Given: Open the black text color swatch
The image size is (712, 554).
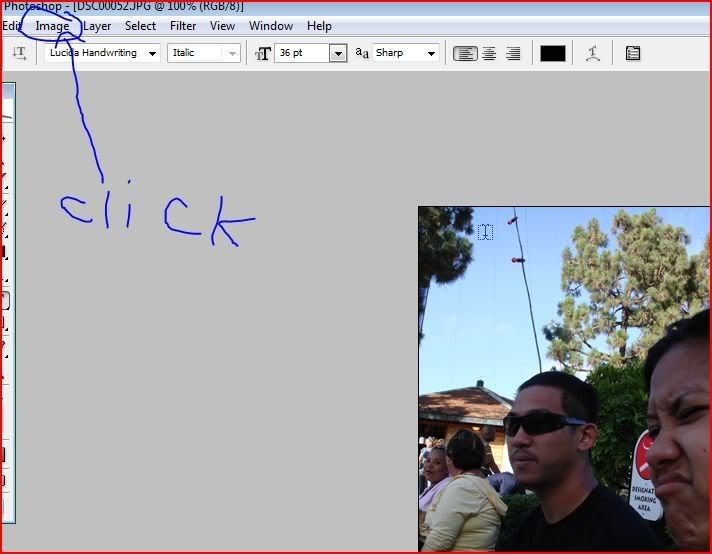Looking at the screenshot, I should pos(553,54).
